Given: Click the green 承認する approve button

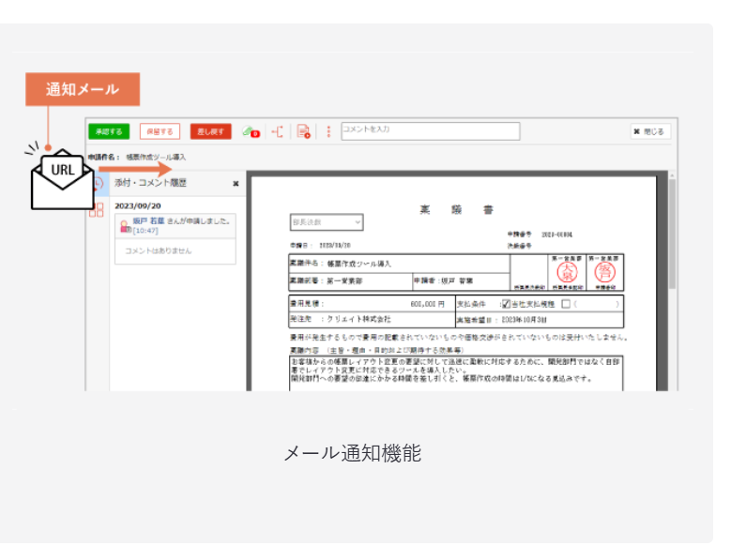Looking at the screenshot, I should tap(108, 132).
